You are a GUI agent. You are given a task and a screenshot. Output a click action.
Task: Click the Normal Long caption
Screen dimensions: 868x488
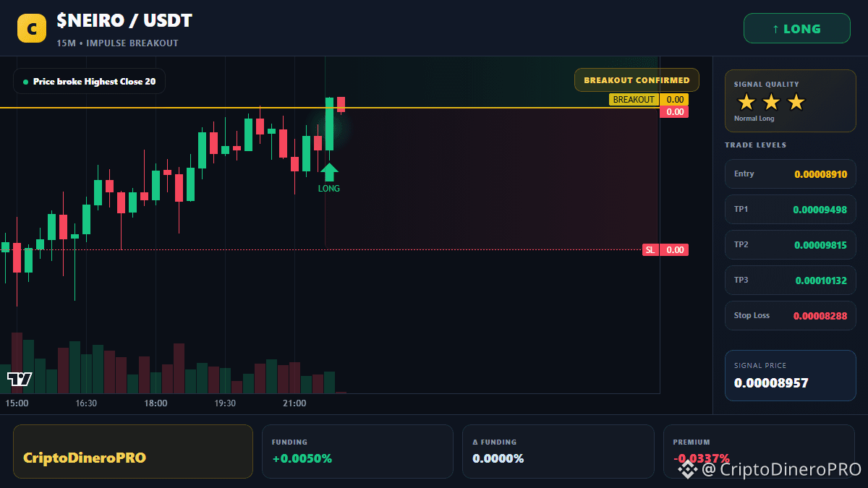pyautogui.click(x=754, y=119)
